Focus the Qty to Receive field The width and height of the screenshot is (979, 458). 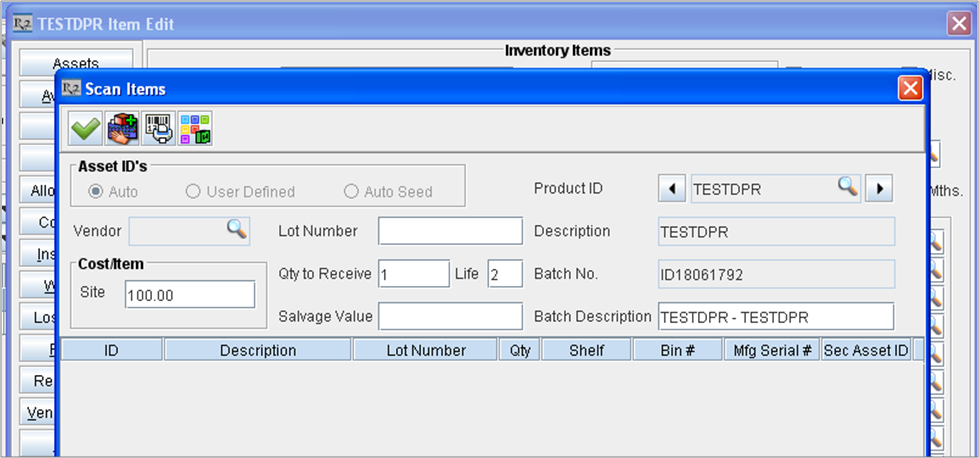coord(414,274)
